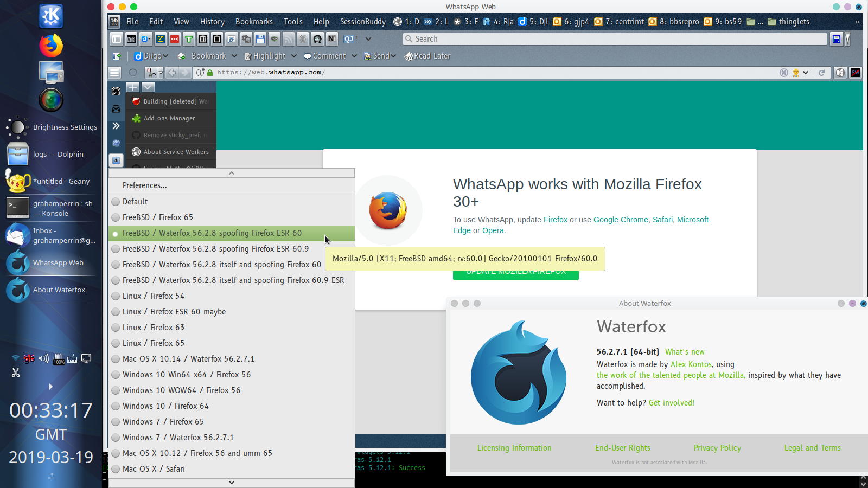Click the red three-dots password manager icon

coord(174,38)
